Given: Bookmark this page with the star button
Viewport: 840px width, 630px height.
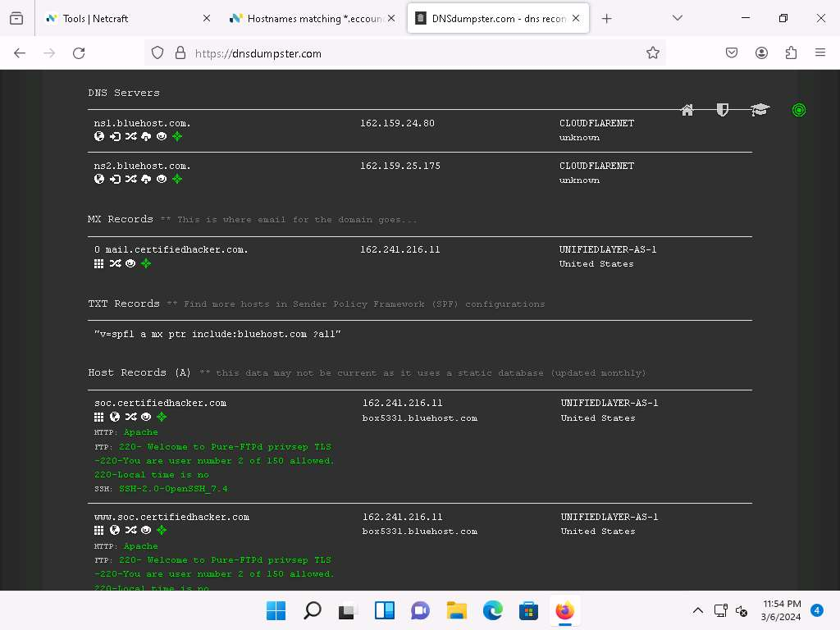Looking at the screenshot, I should coord(653,52).
